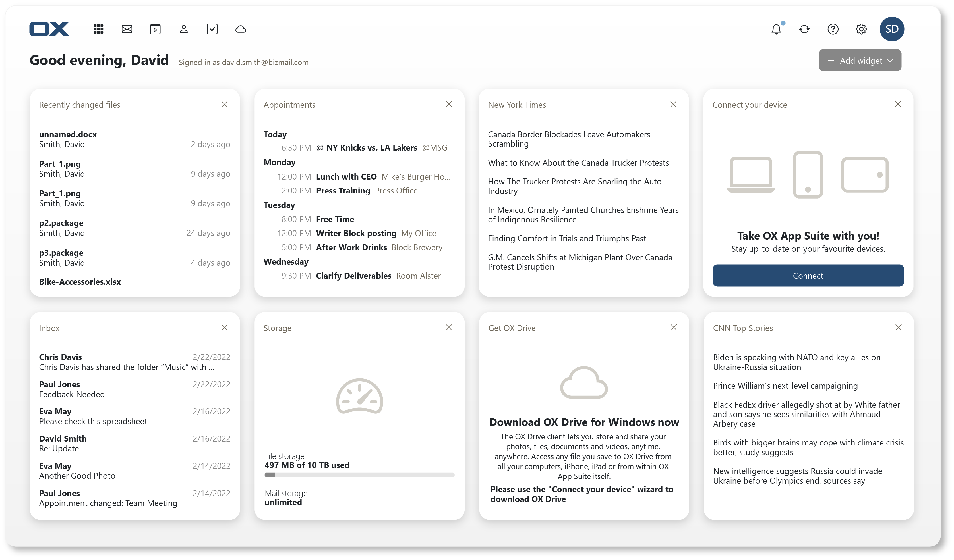Open the Tasks checkmark icon
The image size is (954, 560).
coord(212,29)
